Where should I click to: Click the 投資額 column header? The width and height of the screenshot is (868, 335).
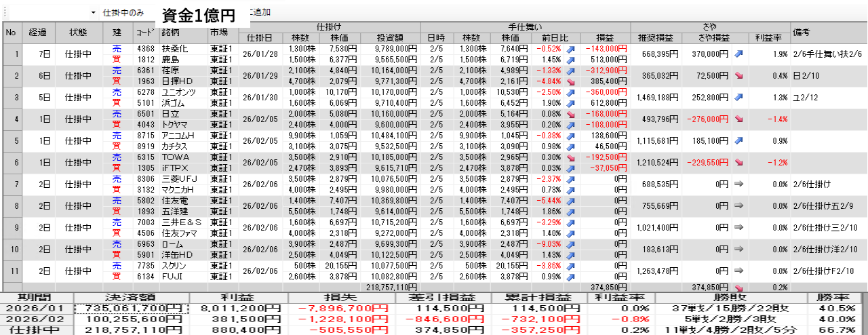pyautogui.click(x=389, y=37)
